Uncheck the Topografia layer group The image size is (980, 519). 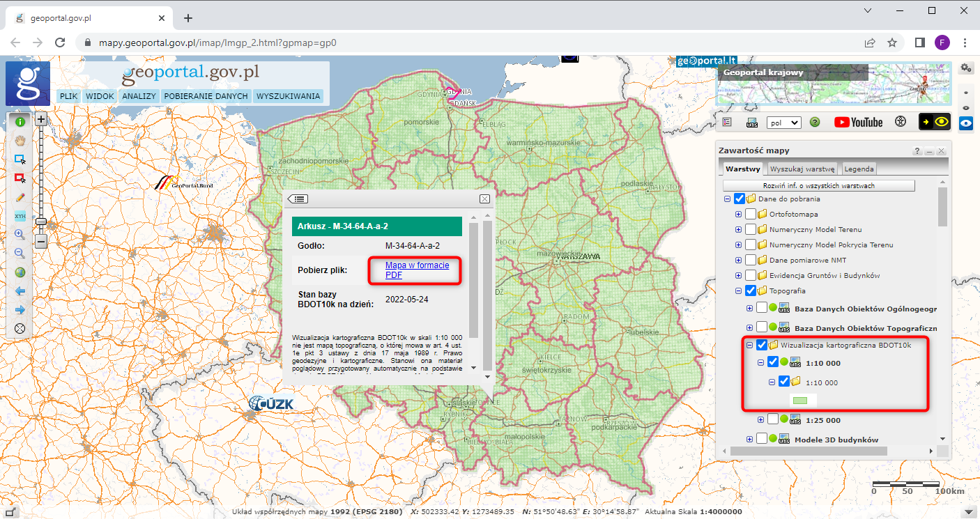click(751, 291)
